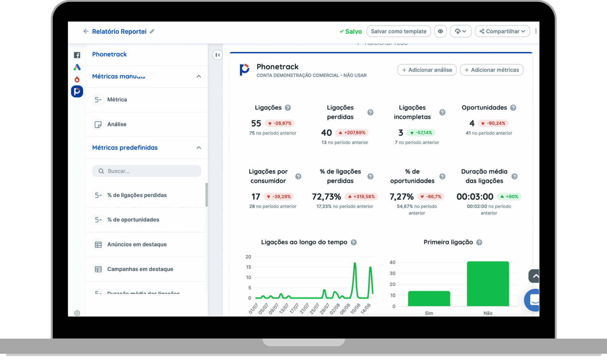Click the 00:03:00 duration value
This screenshot has width=607, height=364.
(475, 197)
